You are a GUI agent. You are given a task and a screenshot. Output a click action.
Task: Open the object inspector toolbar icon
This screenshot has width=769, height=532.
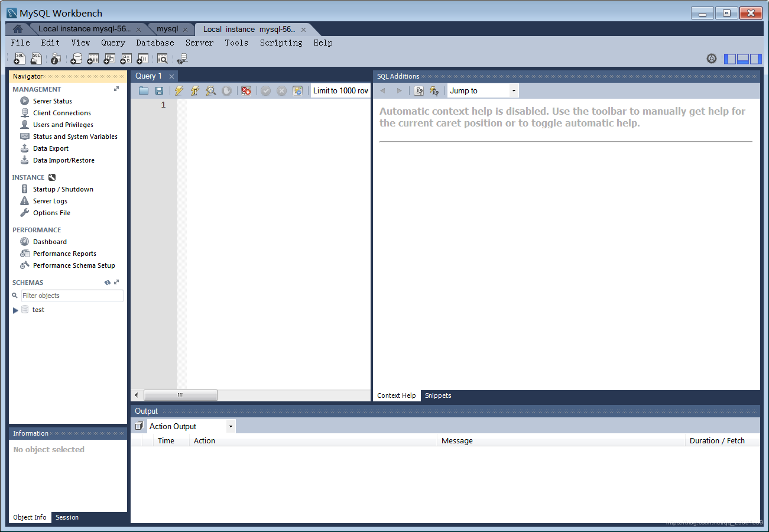tap(56, 59)
